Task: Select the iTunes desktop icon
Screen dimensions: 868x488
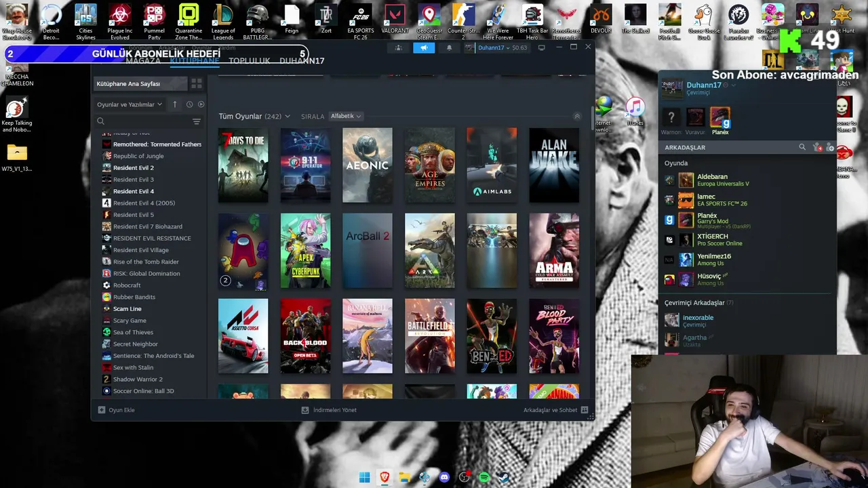Action: coord(635,112)
